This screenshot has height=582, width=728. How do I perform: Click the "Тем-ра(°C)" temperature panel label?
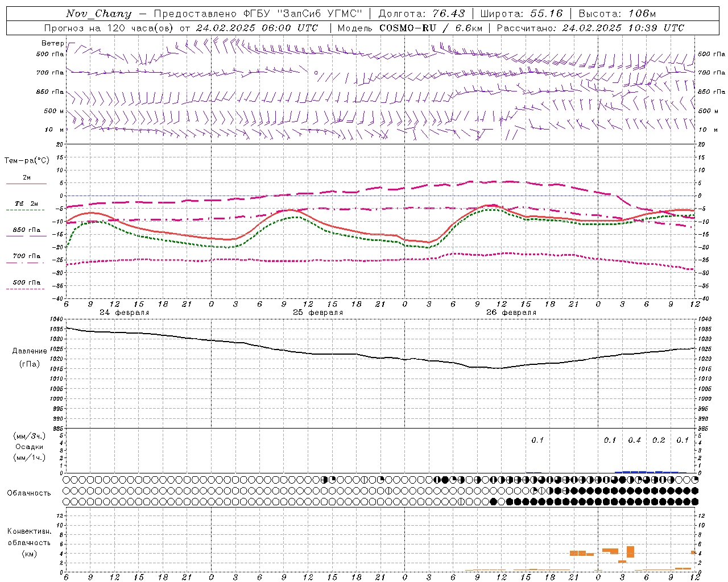coord(27,161)
